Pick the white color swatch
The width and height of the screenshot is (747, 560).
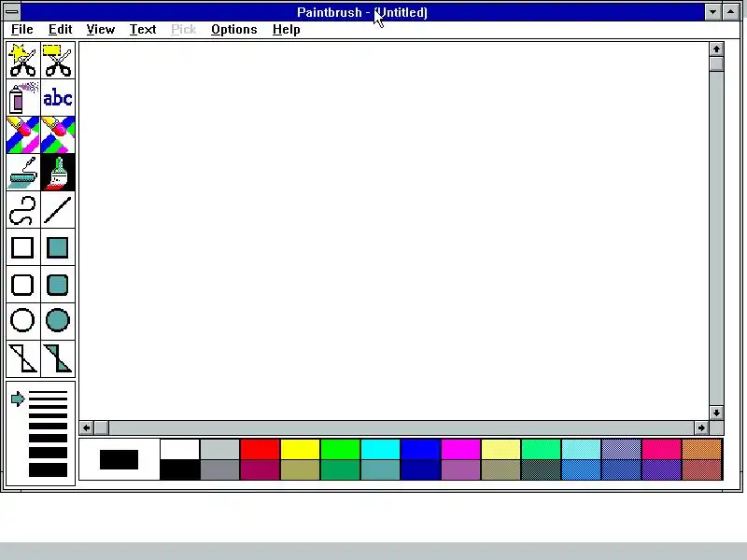coord(179,449)
